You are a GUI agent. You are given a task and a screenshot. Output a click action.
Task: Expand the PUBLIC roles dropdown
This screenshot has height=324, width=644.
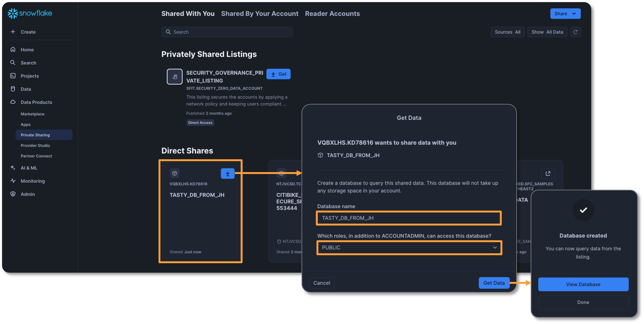(409, 248)
